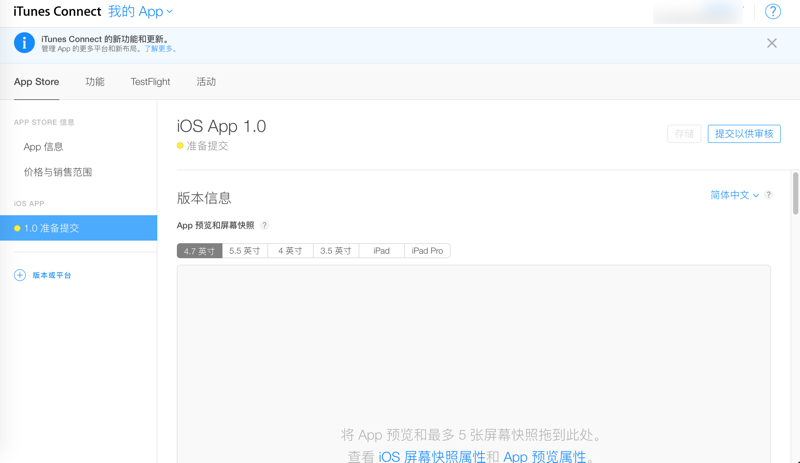Select the 3.5 英寸 screenshot size
800x463 pixels.
click(x=336, y=251)
